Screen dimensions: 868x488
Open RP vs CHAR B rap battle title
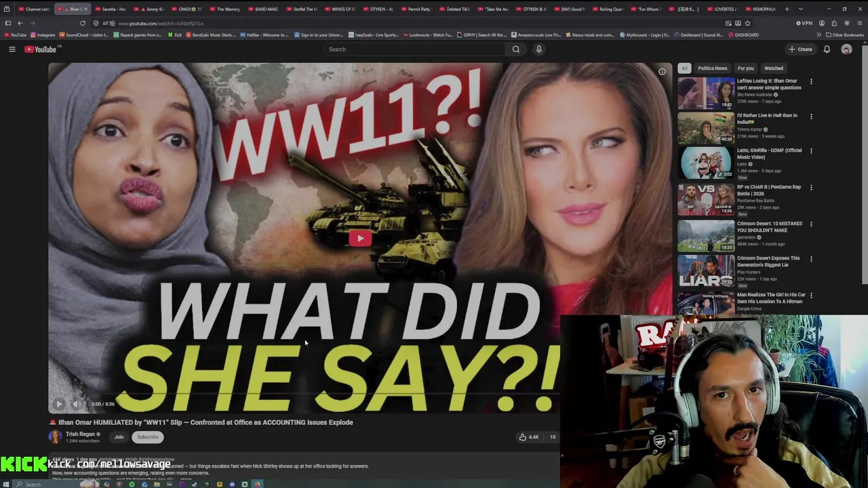click(769, 190)
